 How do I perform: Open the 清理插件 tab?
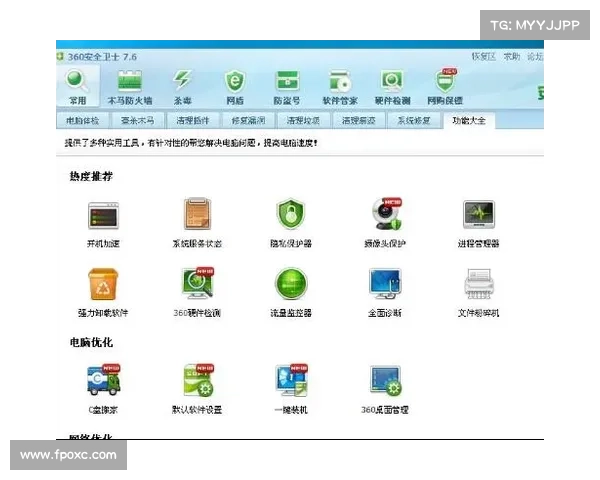coord(193,121)
